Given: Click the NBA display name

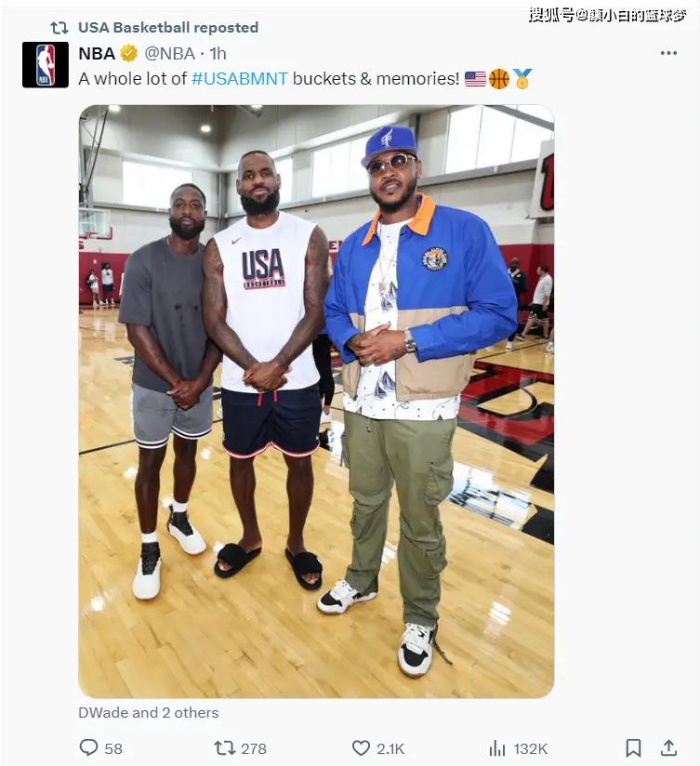Looking at the screenshot, I should click(97, 53).
